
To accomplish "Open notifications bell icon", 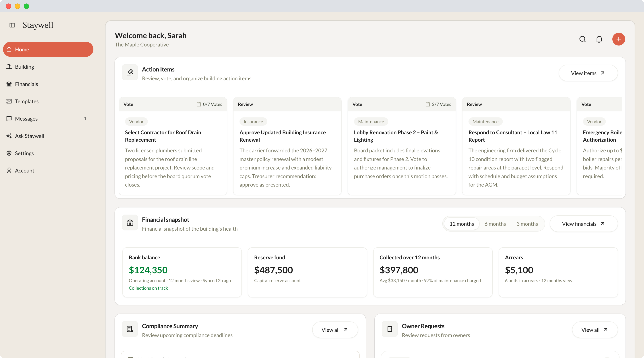I will click(599, 39).
